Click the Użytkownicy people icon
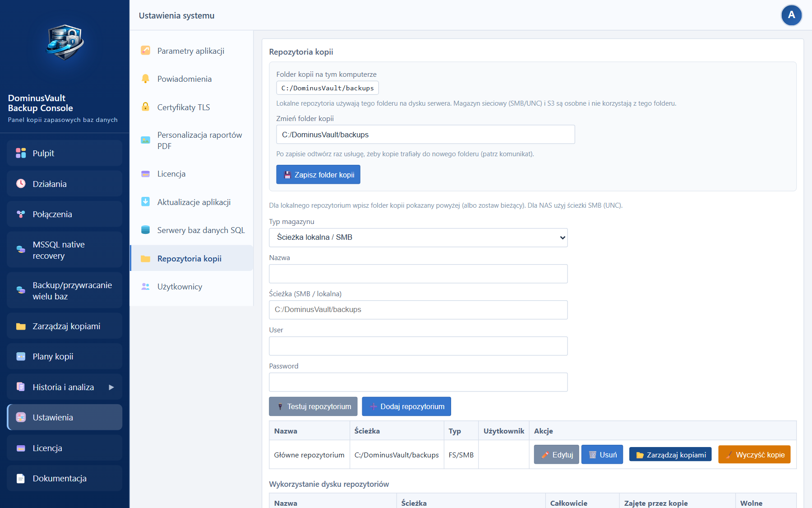Image resolution: width=812 pixels, height=508 pixels. [145, 286]
